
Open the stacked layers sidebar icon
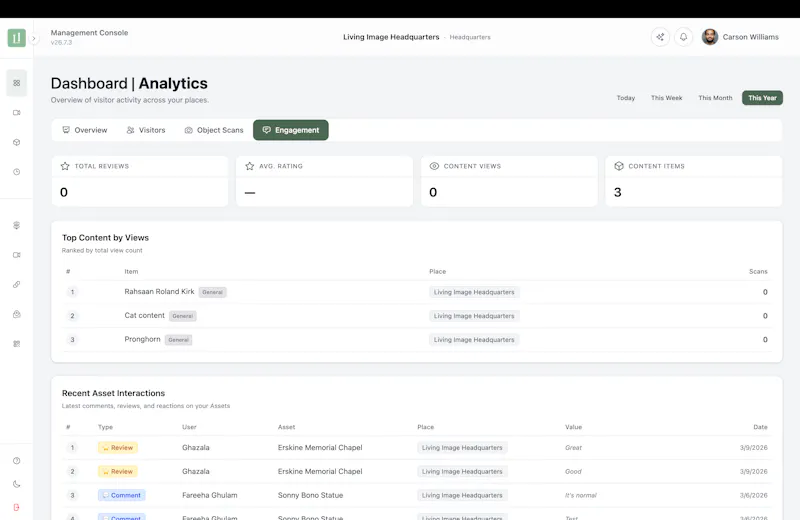tap(16, 225)
